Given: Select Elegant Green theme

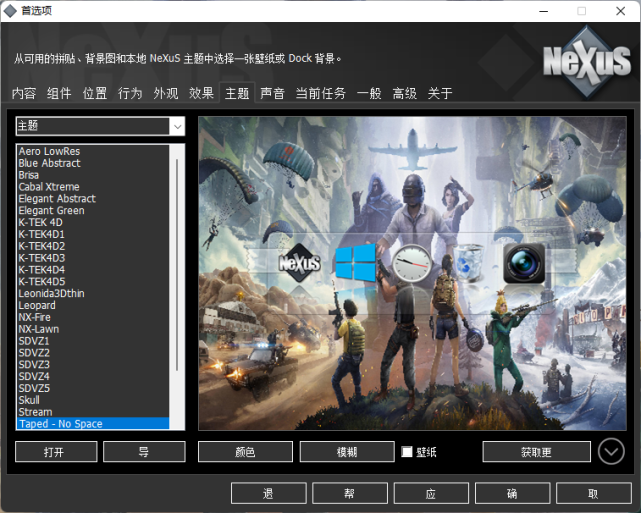Looking at the screenshot, I should [92, 211].
